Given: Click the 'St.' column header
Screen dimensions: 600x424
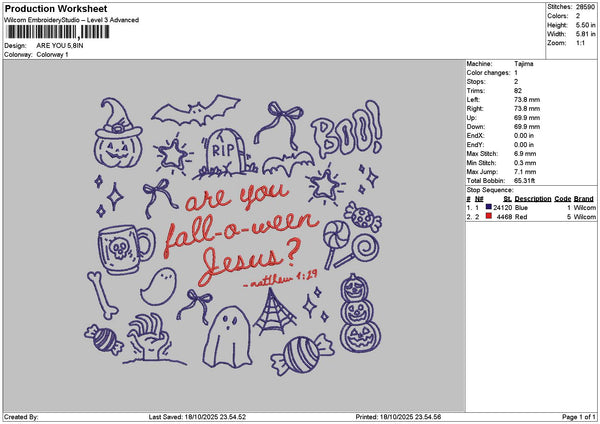Looking at the screenshot, I should click(x=507, y=199).
